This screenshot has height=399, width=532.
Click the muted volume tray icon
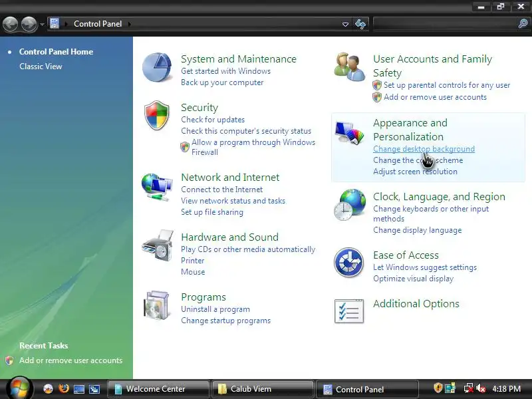[x=480, y=388]
